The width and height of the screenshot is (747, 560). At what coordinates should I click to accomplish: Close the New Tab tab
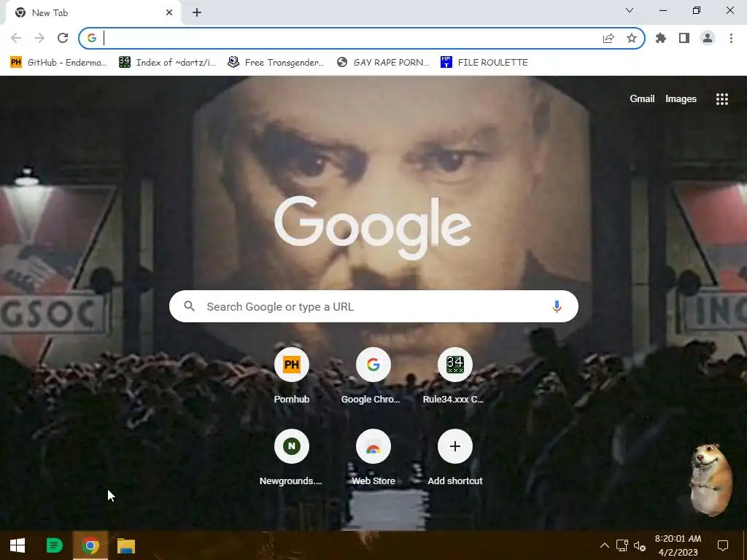[x=169, y=13]
